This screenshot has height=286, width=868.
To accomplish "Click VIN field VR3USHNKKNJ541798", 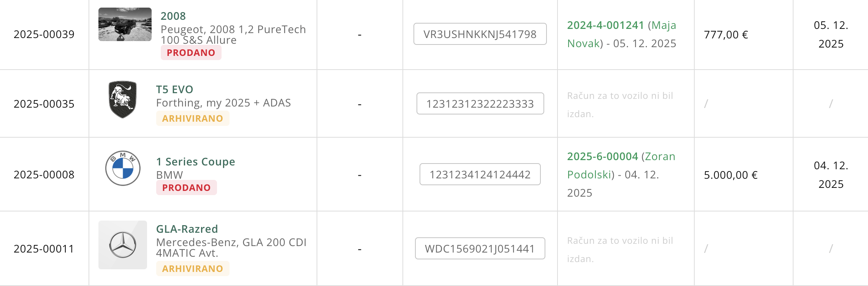I will click(x=480, y=34).
